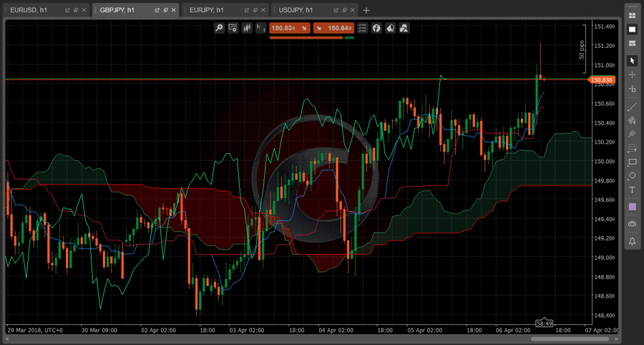644x345 pixels.
Task: Share the chart via Facebook icon
Action: (376, 28)
